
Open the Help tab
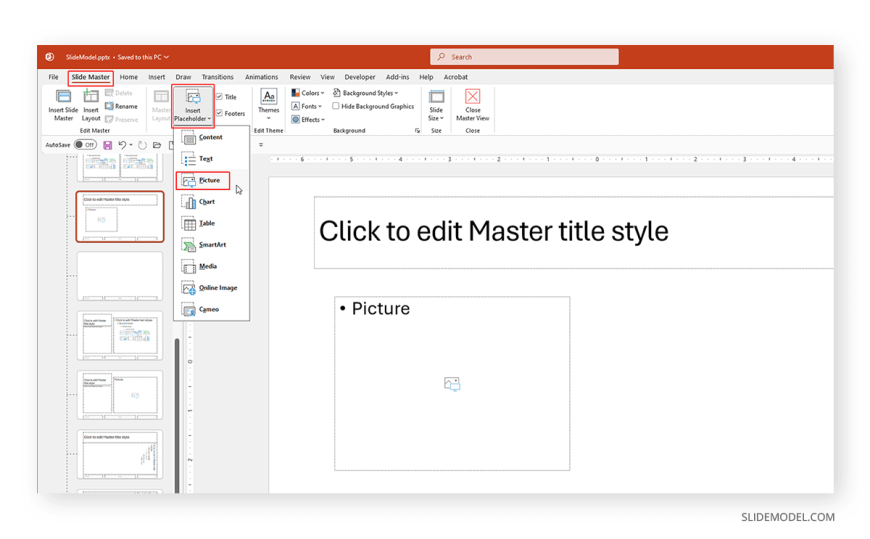coord(426,77)
